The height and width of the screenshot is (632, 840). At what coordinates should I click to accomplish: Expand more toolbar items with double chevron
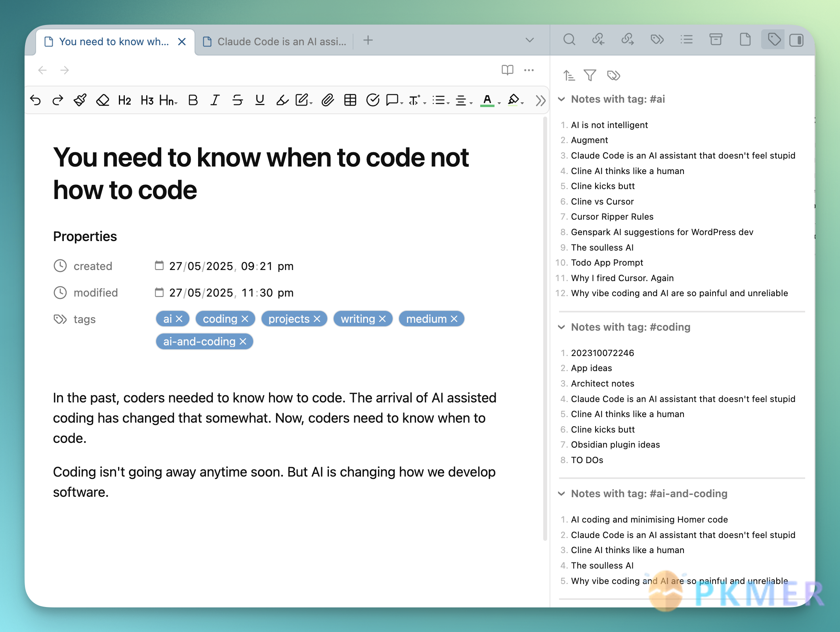(540, 101)
